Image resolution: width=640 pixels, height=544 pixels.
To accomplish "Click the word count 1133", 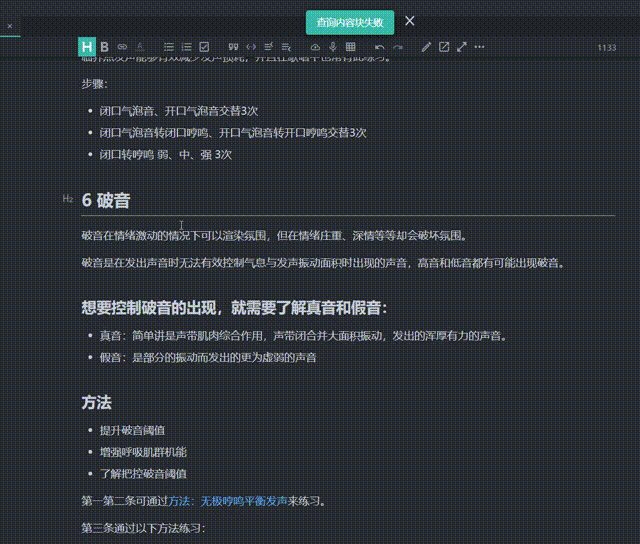I will (x=607, y=48).
